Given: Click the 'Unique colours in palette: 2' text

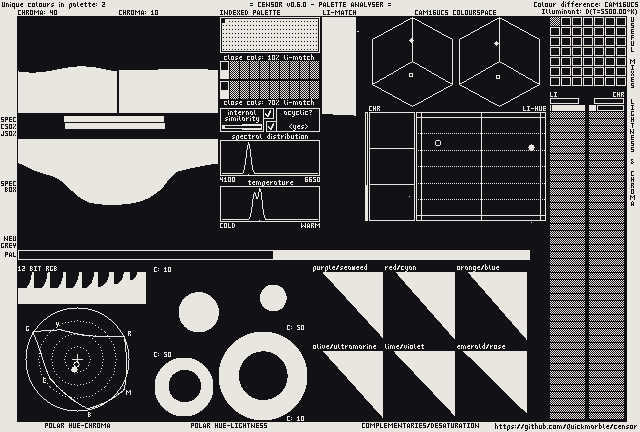Looking at the screenshot, I should (x=53, y=4).
